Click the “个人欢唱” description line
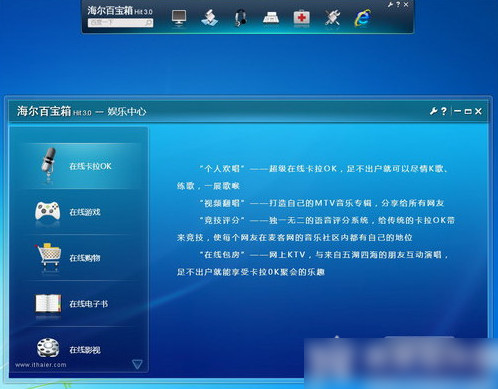The width and height of the screenshot is (498, 389). (x=323, y=169)
